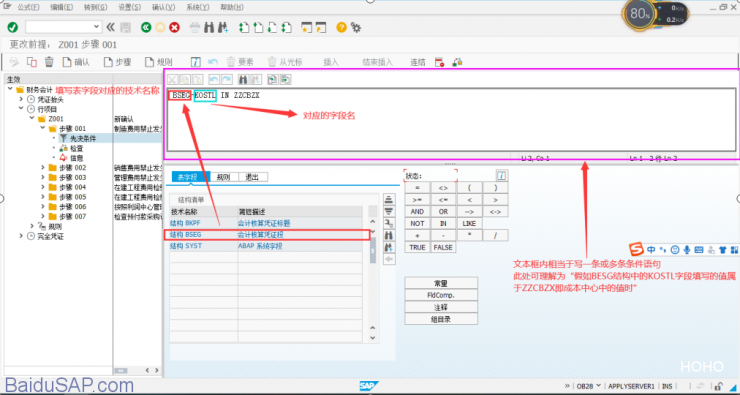
Task: Click the Find binoculars in the editor toolbar
Action: (244, 79)
